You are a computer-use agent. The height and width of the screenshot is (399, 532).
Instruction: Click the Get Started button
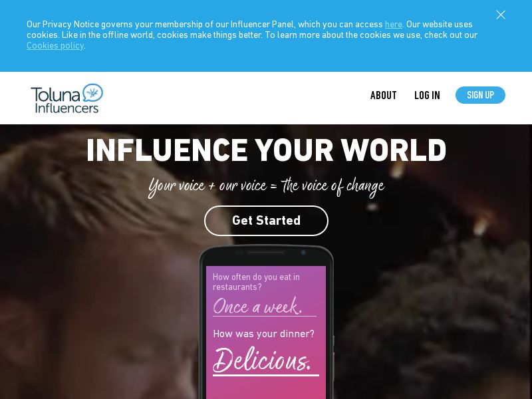pyautogui.click(x=266, y=221)
